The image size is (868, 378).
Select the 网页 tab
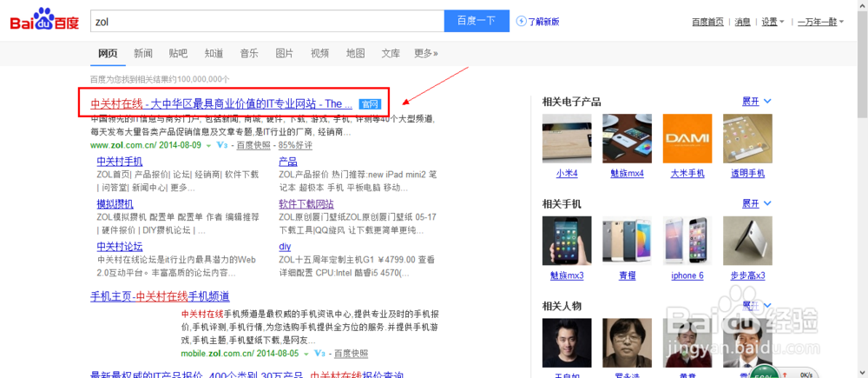tap(108, 53)
